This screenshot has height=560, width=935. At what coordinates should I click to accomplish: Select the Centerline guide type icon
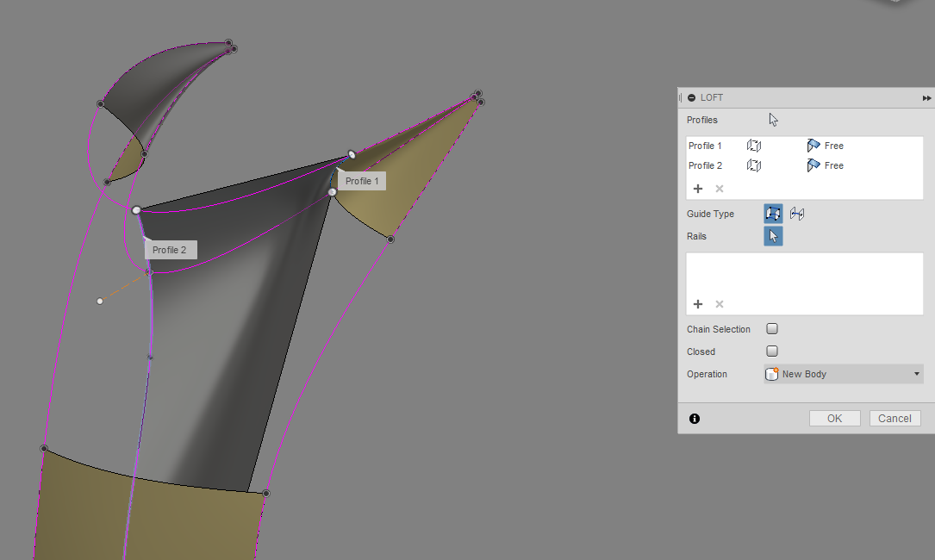(x=797, y=214)
